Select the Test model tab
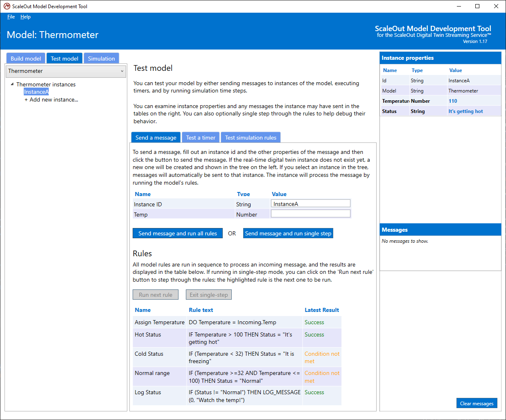 (64, 59)
